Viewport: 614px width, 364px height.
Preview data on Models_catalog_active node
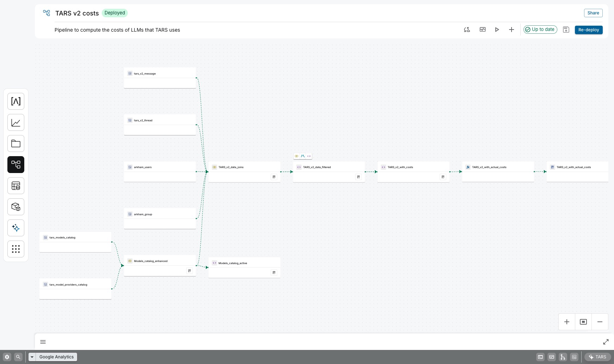[274, 273]
